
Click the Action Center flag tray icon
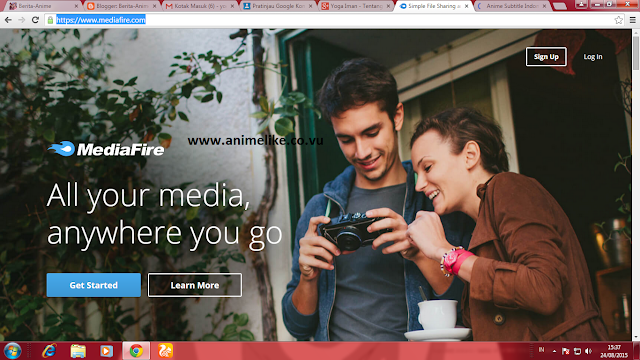565,351
